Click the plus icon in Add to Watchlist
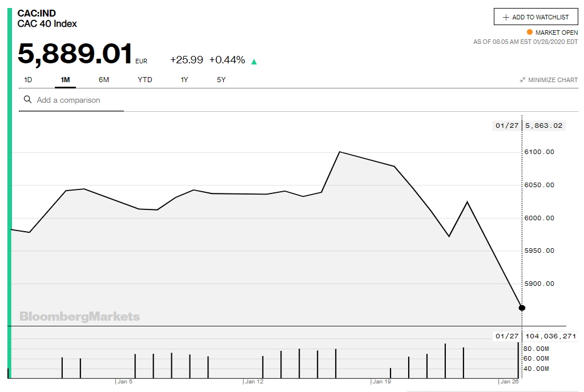 [505, 17]
